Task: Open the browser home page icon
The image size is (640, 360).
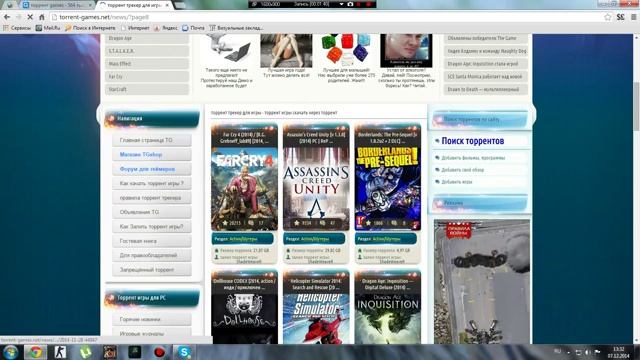Action: (x=41, y=17)
